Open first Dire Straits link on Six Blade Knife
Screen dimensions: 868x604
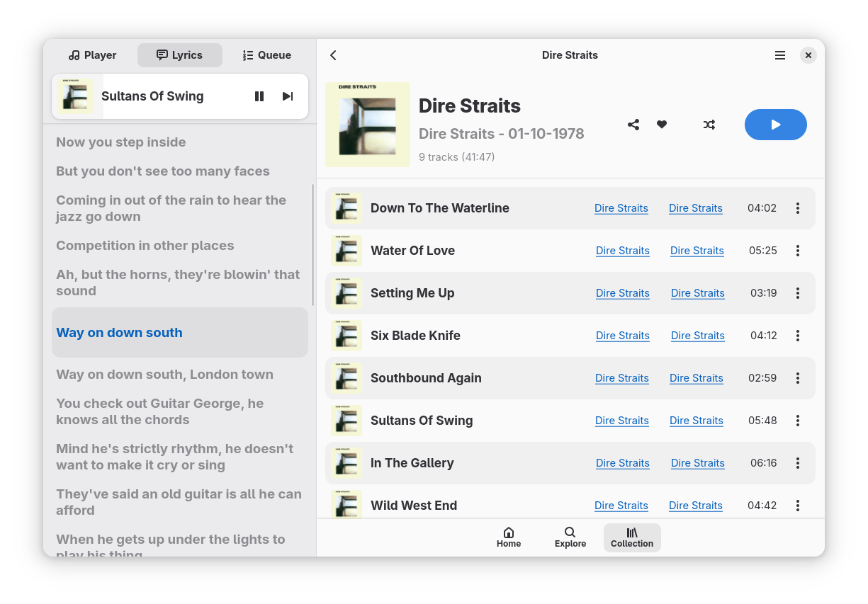click(623, 336)
